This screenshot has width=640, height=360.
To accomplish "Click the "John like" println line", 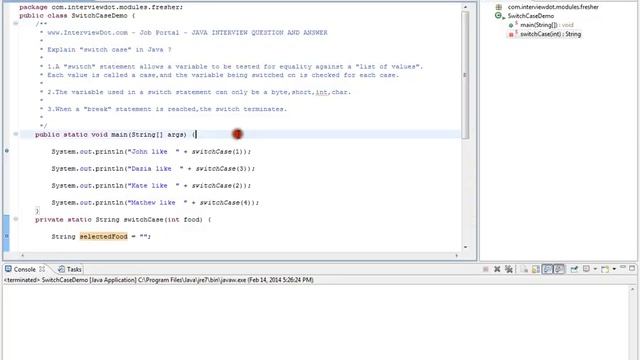I will click(151, 151).
